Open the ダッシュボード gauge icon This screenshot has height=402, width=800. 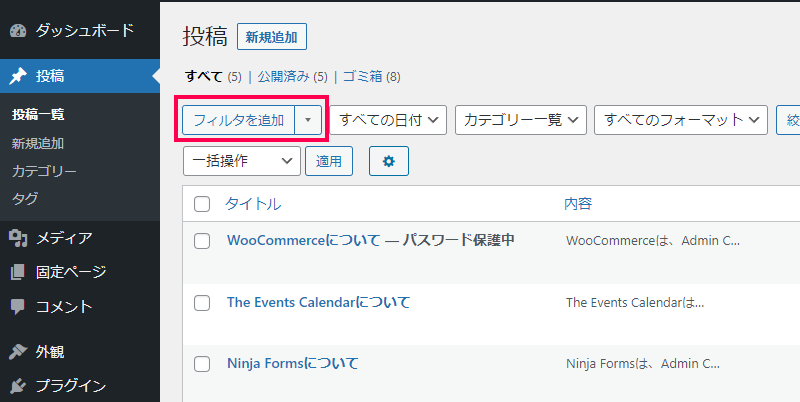[18, 31]
